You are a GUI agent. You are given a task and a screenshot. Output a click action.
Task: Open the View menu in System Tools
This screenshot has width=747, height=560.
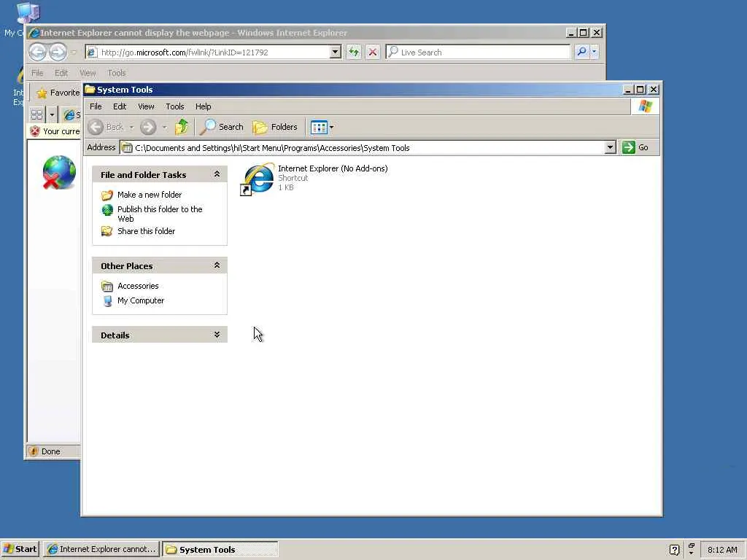pos(146,106)
